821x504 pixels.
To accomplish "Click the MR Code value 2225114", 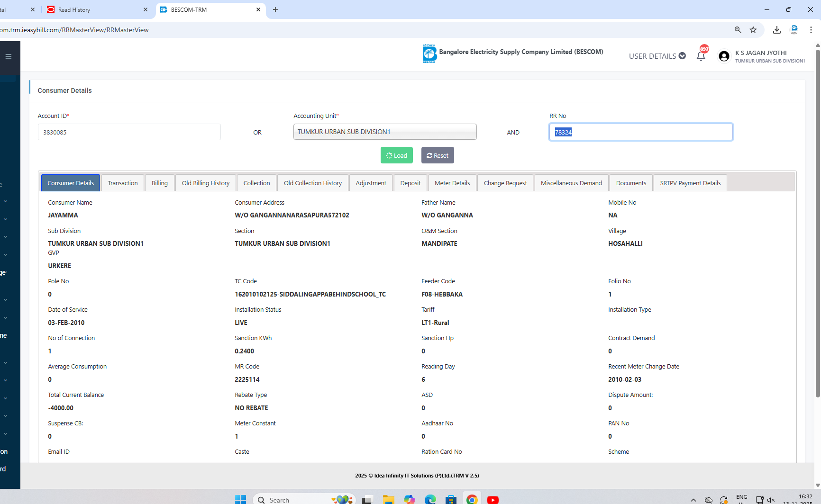I will [x=247, y=379].
